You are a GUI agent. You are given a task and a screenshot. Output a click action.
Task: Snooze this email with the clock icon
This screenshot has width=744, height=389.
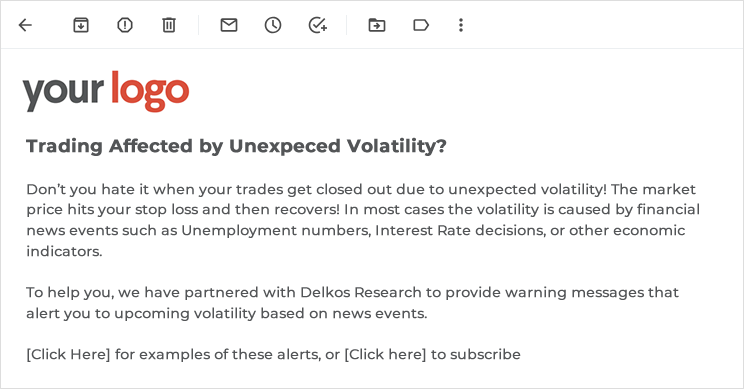tap(273, 25)
